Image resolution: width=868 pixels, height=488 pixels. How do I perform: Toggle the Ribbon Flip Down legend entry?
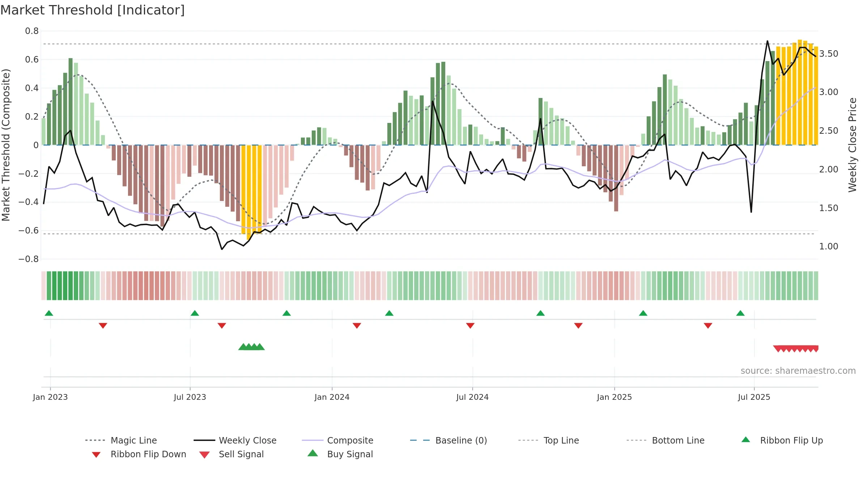(139, 454)
